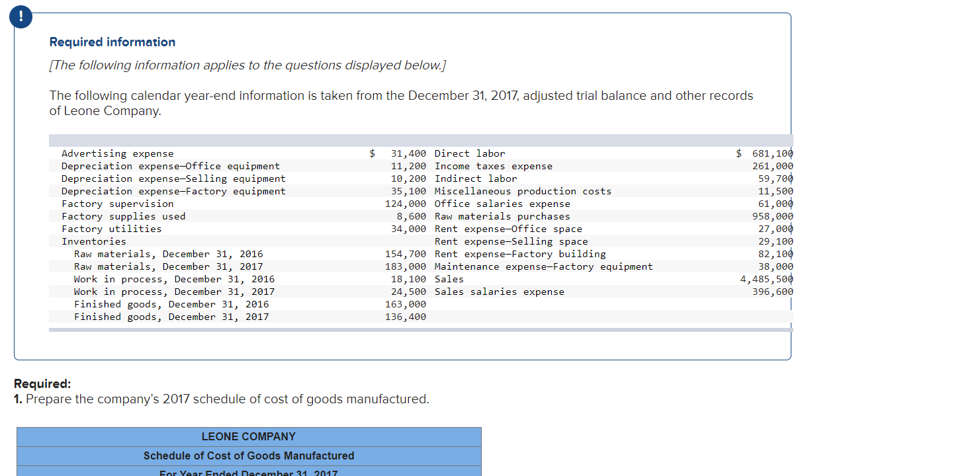Click the 154,700 raw materials value

point(406,254)
